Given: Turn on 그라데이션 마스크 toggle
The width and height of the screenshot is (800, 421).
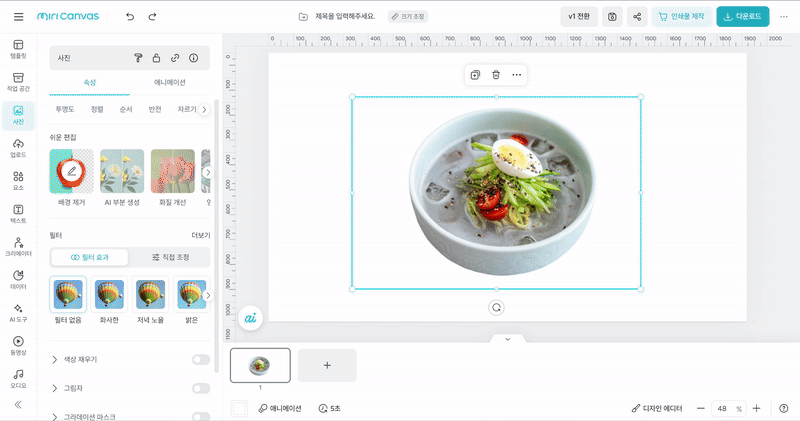Looking at the screenshot, I should 201,416.
